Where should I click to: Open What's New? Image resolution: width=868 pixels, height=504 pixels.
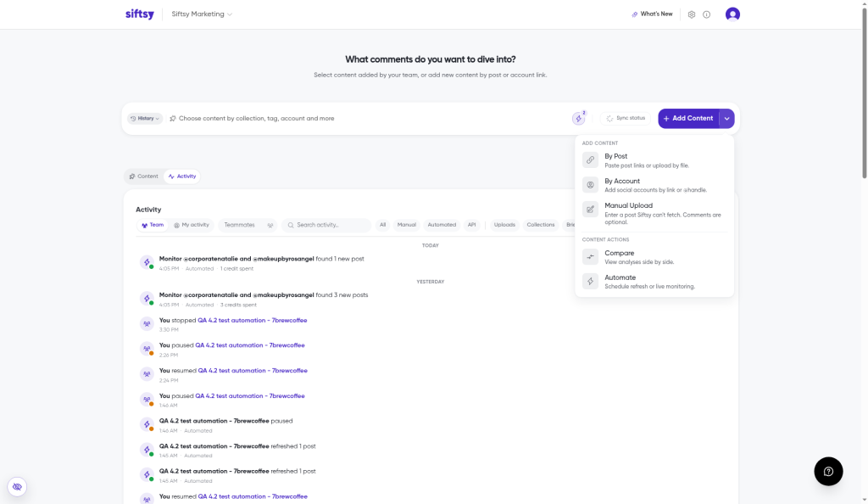pyautogui.click(x=652, y=14)
